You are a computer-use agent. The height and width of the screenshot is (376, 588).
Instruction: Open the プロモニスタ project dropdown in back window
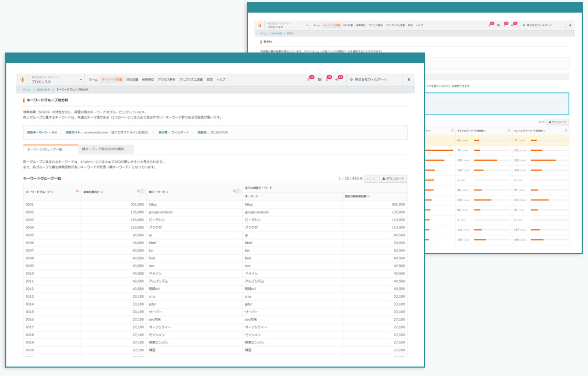click(287, 26)
